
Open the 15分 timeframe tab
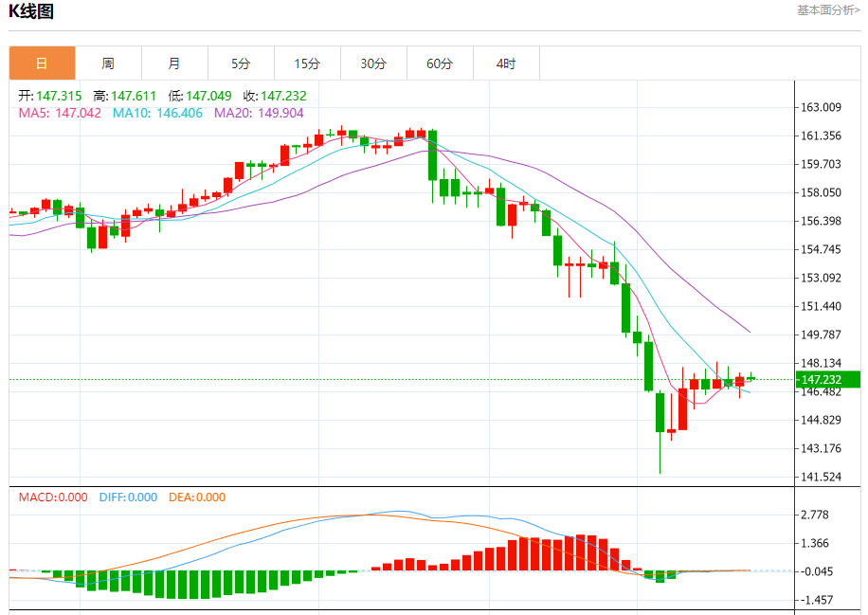307,63
